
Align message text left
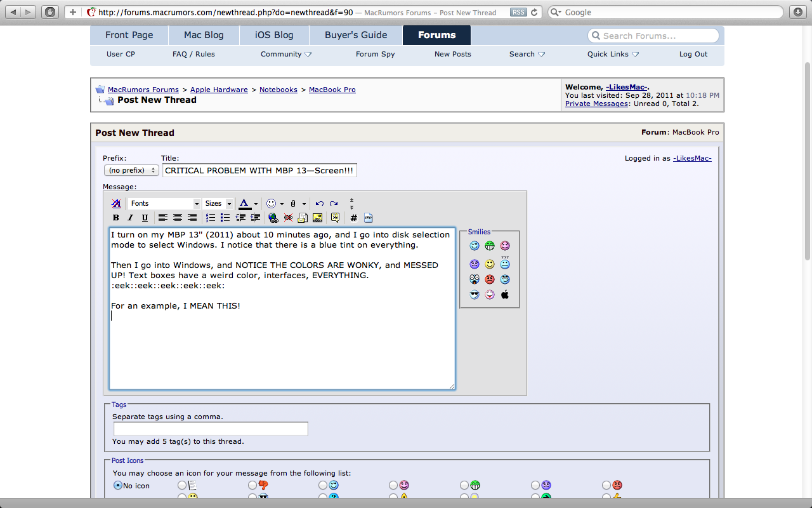click(163, 218)
